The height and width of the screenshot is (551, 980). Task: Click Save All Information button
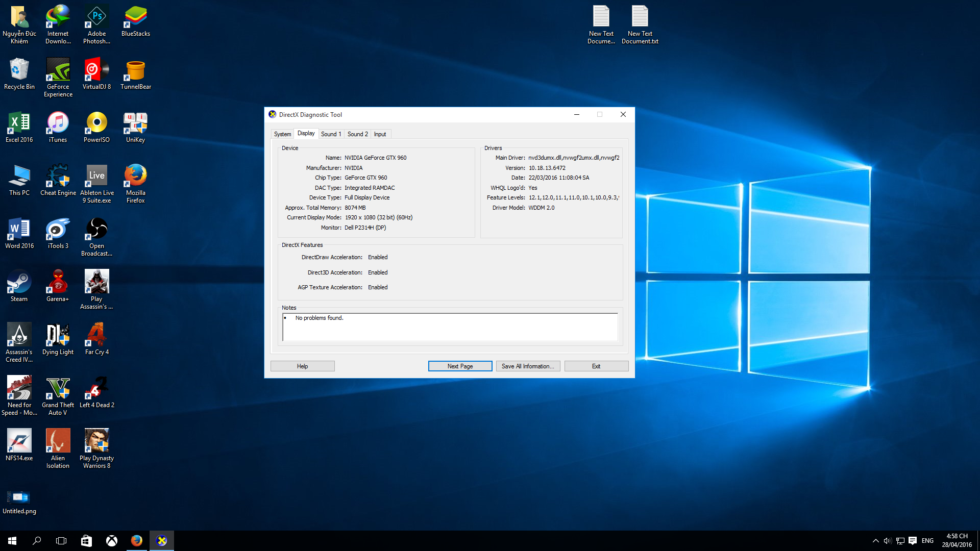click(x=528, y=366)
